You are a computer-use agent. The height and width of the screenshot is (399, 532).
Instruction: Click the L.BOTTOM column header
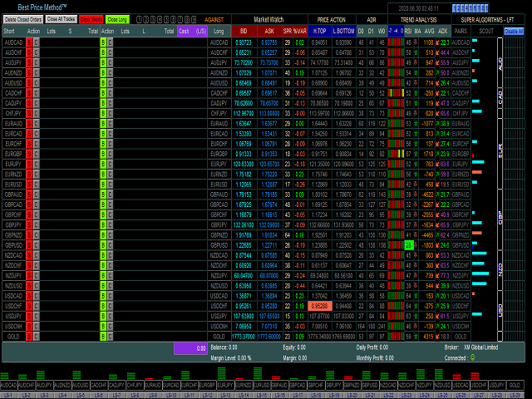[343, 32]
